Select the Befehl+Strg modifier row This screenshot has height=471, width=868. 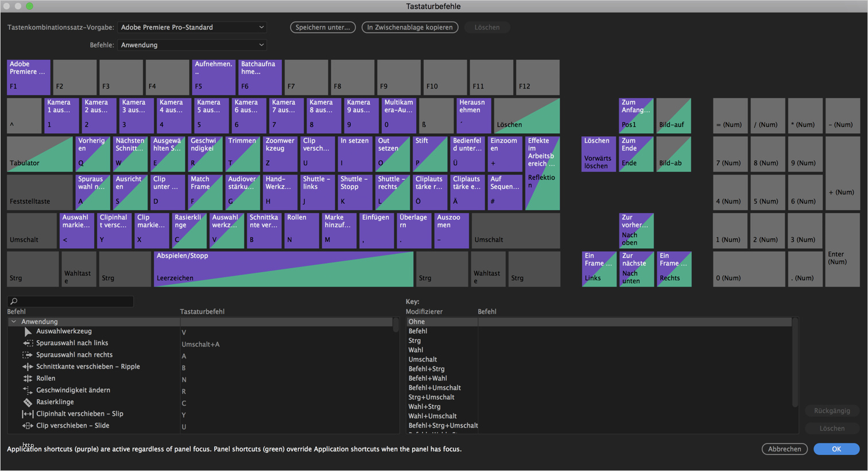point(427,369)
